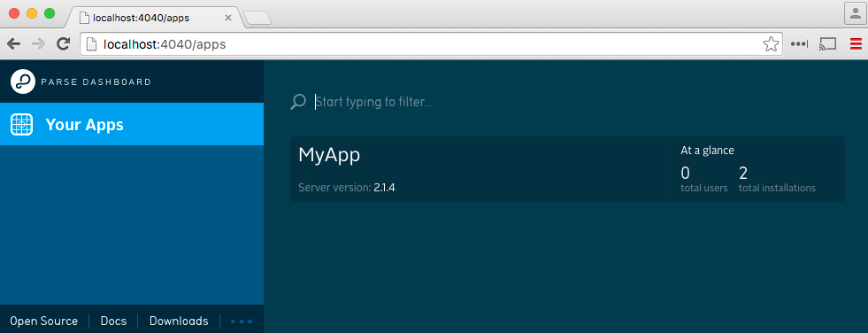Open the Downloads footer link
This screenshot has width=868, height=333.
click(x=179, y=321)
